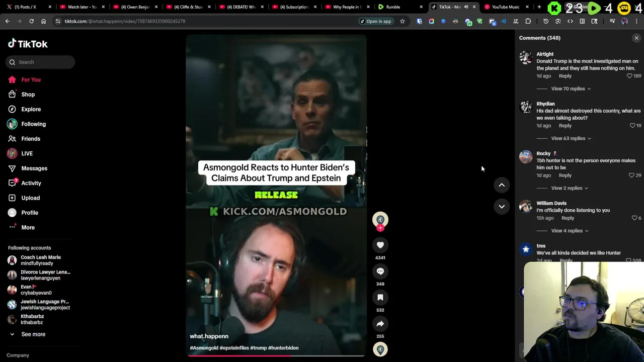
Task: Open the Friends page
Action: pos(30,139)
